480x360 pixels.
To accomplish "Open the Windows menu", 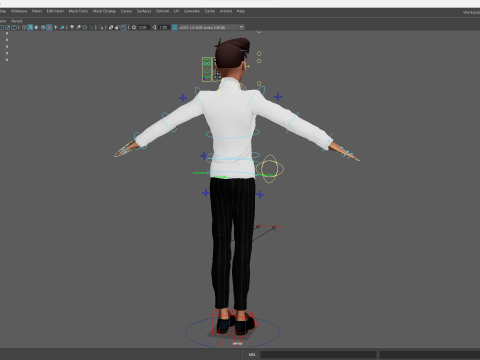I will pyautogui.click(x=19, y=11).
